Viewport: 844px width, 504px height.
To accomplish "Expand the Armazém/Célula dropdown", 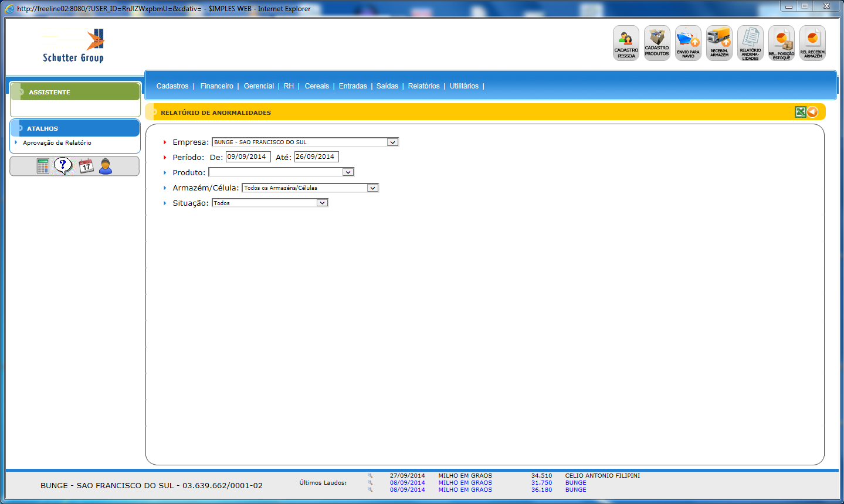I will pos(372,188).
